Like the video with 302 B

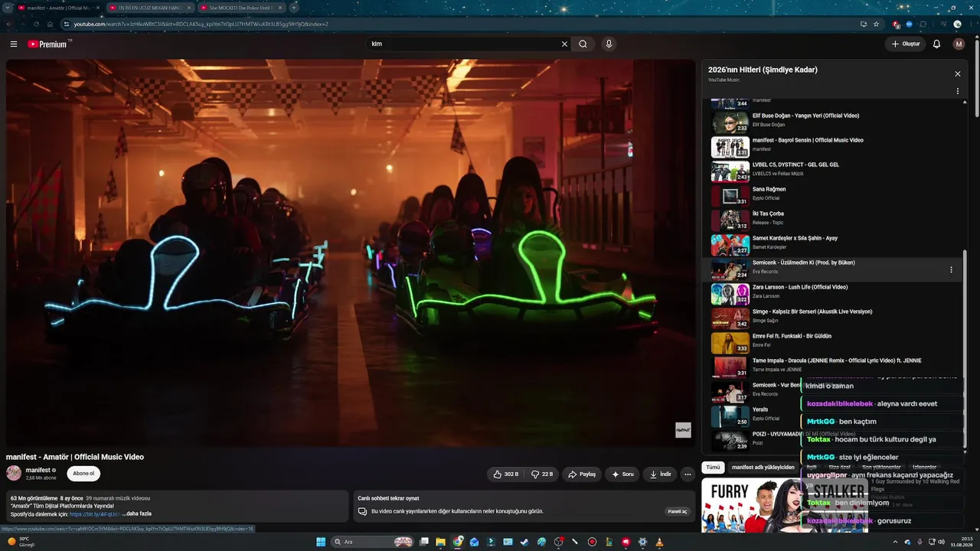tap(506, 474)
